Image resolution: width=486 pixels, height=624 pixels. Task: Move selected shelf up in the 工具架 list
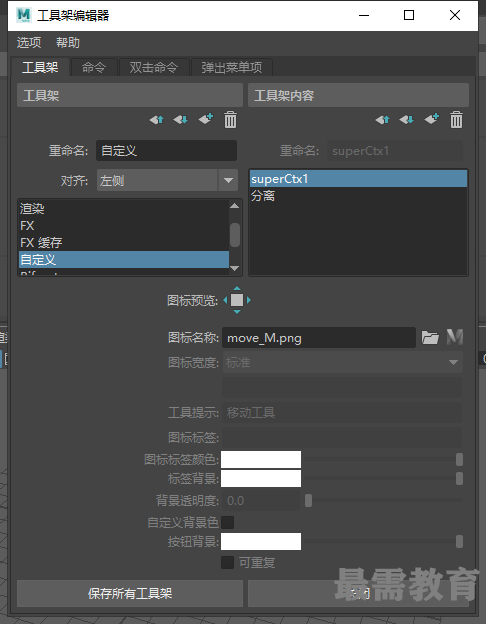[x=156, y=119]
